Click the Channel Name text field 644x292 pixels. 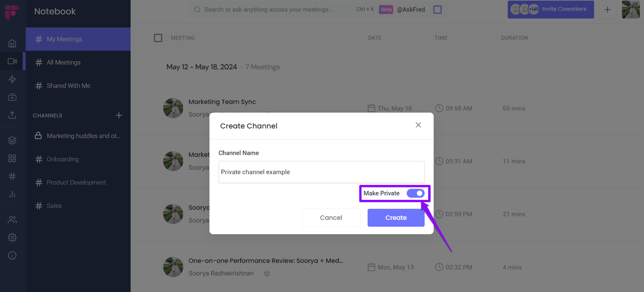coord(321,172)
